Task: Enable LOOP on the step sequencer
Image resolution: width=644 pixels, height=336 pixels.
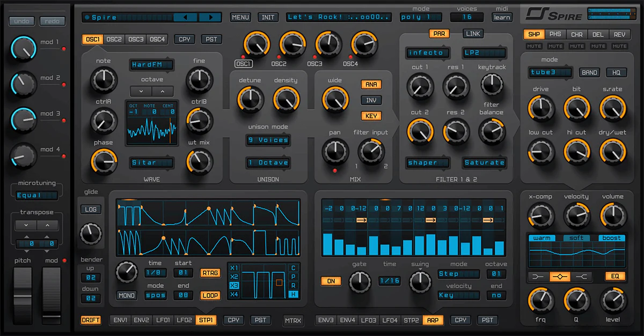Action: tap(209, 295)
